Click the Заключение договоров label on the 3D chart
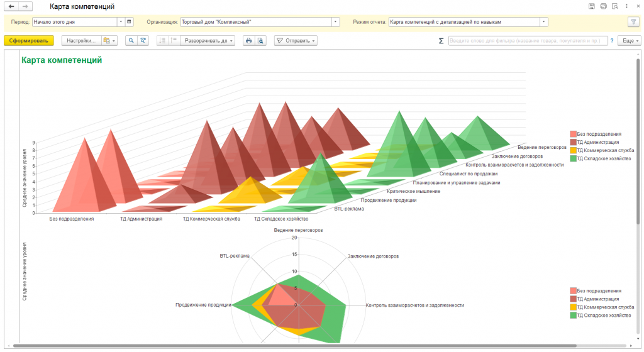The image size is (644, 352). point(518,157)
